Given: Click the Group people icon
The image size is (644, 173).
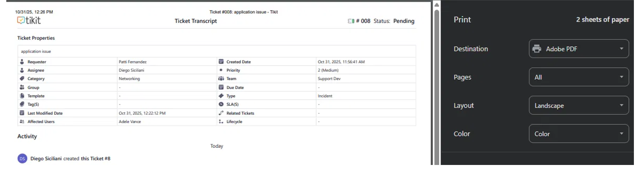Looking at the screenshot, I should (x=22, y=87).
